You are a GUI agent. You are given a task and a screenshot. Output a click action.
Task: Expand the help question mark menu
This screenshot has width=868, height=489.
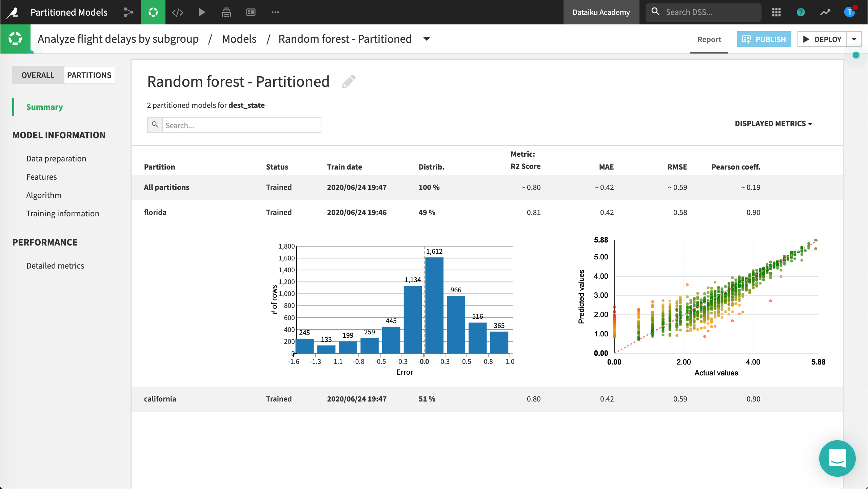coord(801,12)
